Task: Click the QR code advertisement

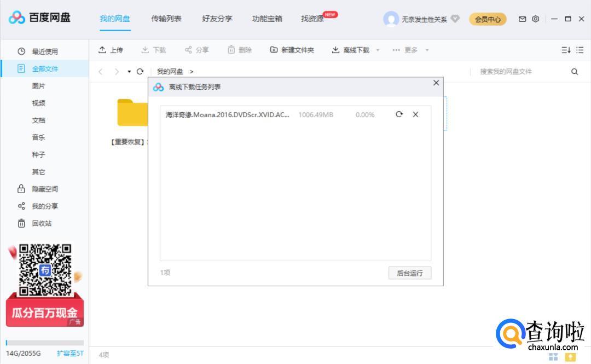Action: tap(45, 270)
